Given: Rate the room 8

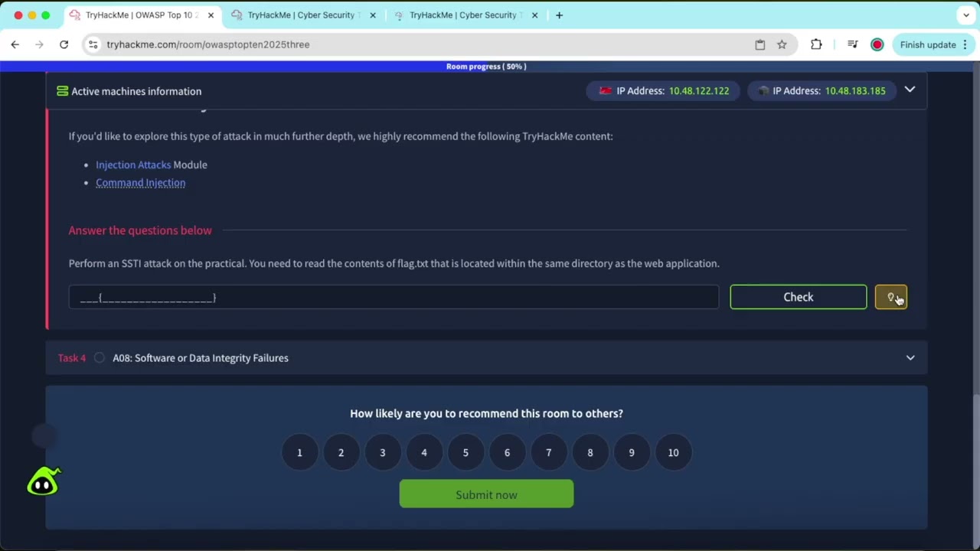Looking at the screenshot, I should (590, 452).
